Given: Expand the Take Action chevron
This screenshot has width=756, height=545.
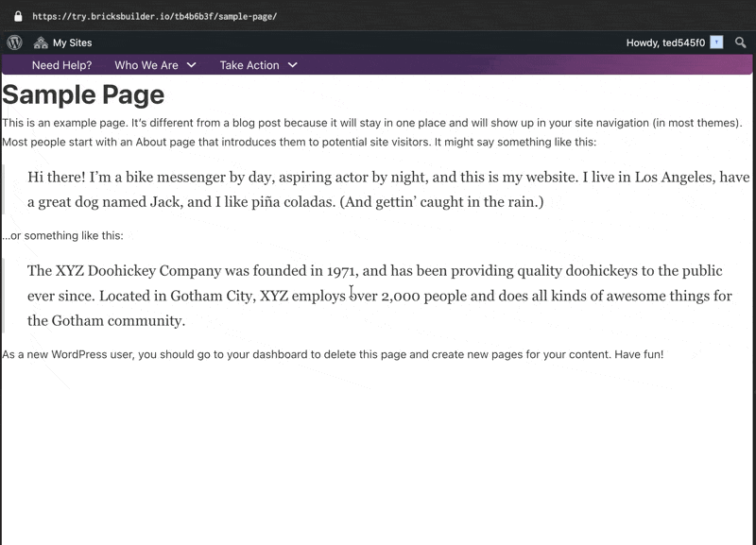Looking at the screenshot, I should click(292, 65).
